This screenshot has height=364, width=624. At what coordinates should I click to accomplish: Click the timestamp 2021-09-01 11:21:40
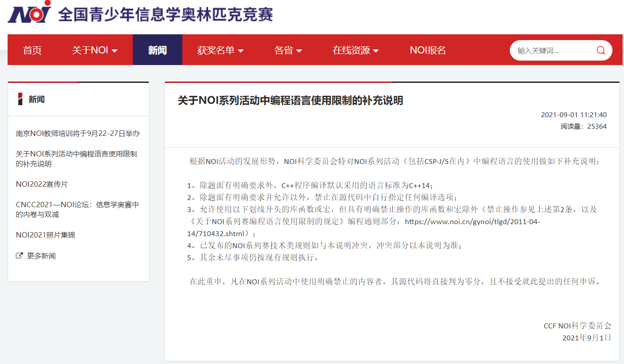click(x=574, y=115)
